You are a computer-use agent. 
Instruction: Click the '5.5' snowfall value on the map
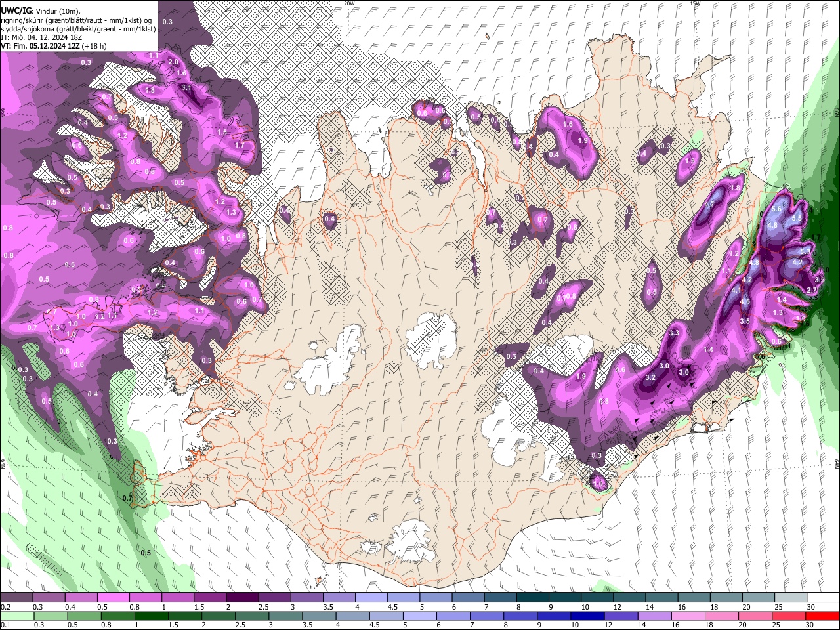[797, 218]
